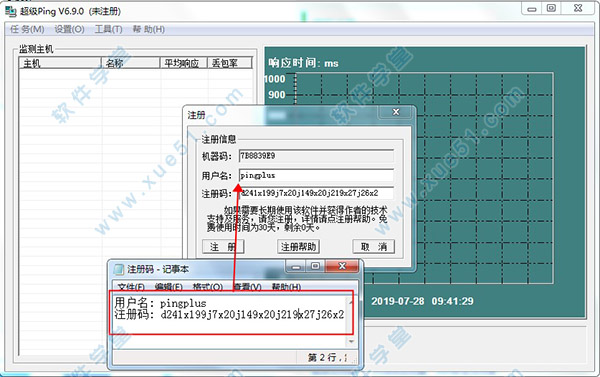Image resolution: width=600 pixels, height=377 pixels.
Task: Click the Notepad icon in 注册码 window title
Action: (x=119, y=269)
